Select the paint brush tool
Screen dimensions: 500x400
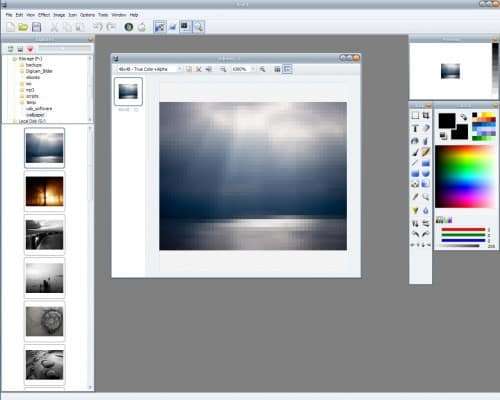click(x=415, y=152)
